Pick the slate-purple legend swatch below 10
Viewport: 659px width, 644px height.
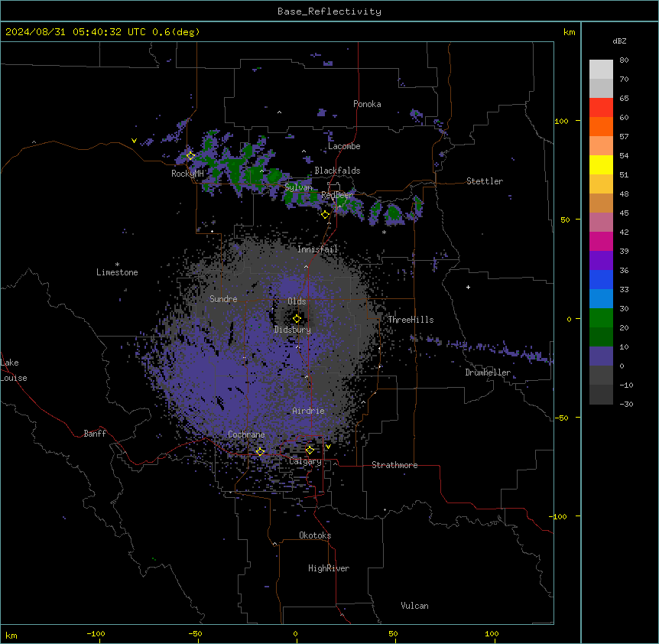coord(601,356)
